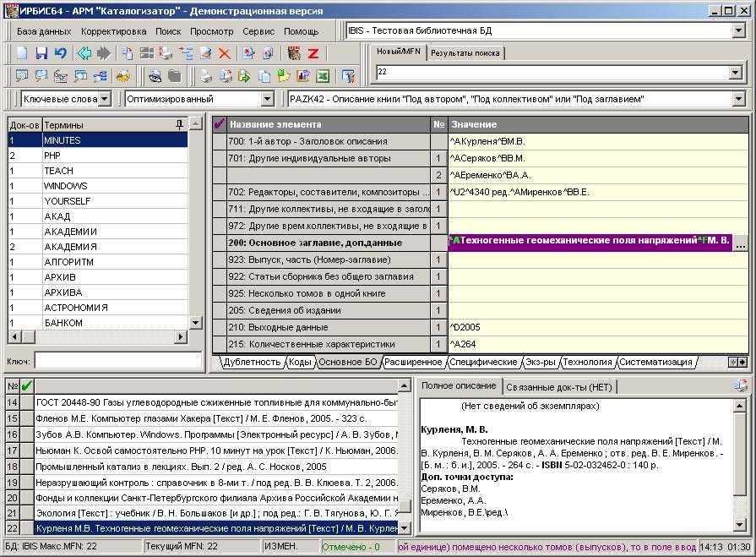Open the 'Корректировка' menu
The image size is (756, 557).
tap(113, 31)
